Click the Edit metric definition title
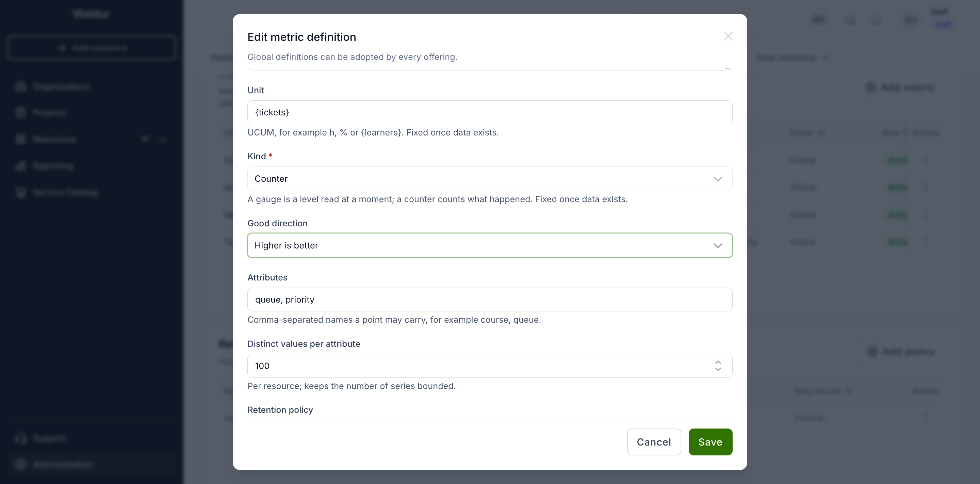This screenshot has width=980, height=484. click(302, 37)
